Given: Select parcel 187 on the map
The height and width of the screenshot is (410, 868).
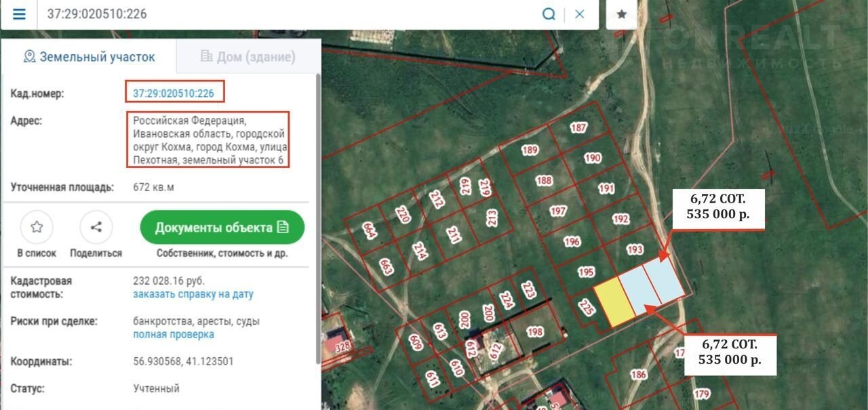Looking at the screenshot, I should tap(578, 129).
